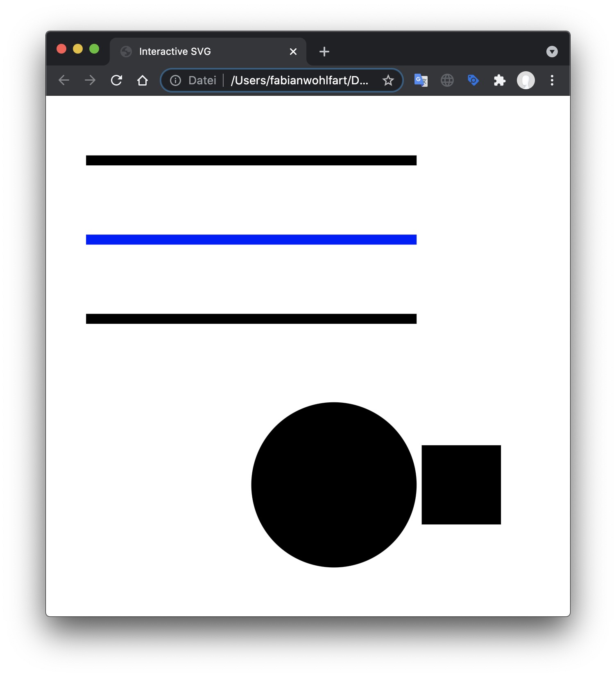
Task: Click the black square
Action: (x=461, y=485)
